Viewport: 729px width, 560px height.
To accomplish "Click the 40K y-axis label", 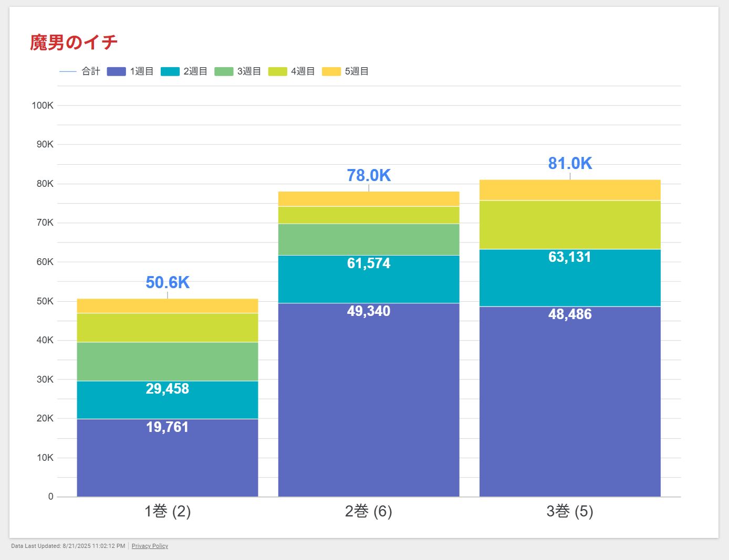I will pos(45,340).
